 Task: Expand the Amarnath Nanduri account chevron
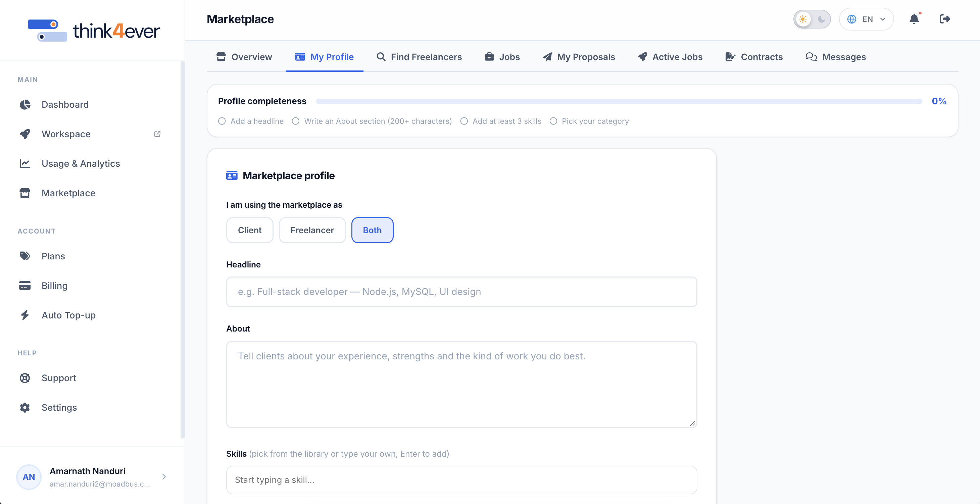click(164, 476)
